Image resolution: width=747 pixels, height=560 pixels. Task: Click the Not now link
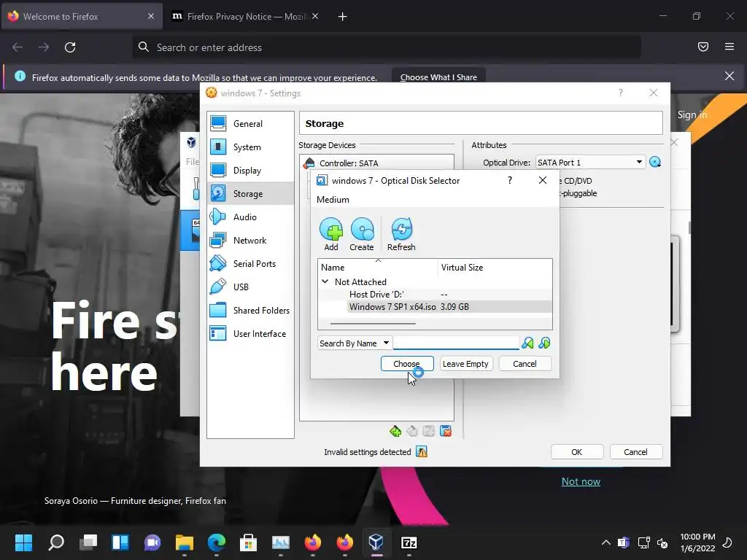point(581,481)
